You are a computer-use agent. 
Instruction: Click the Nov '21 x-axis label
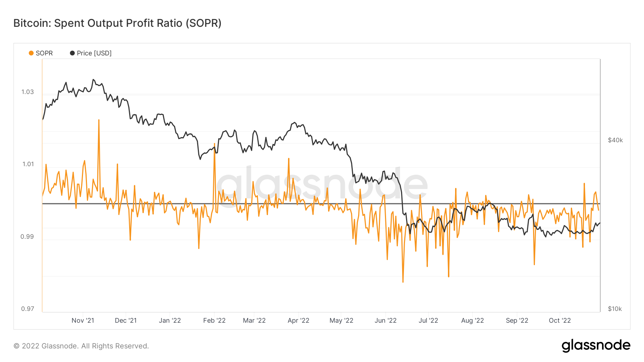pos(83,321)
